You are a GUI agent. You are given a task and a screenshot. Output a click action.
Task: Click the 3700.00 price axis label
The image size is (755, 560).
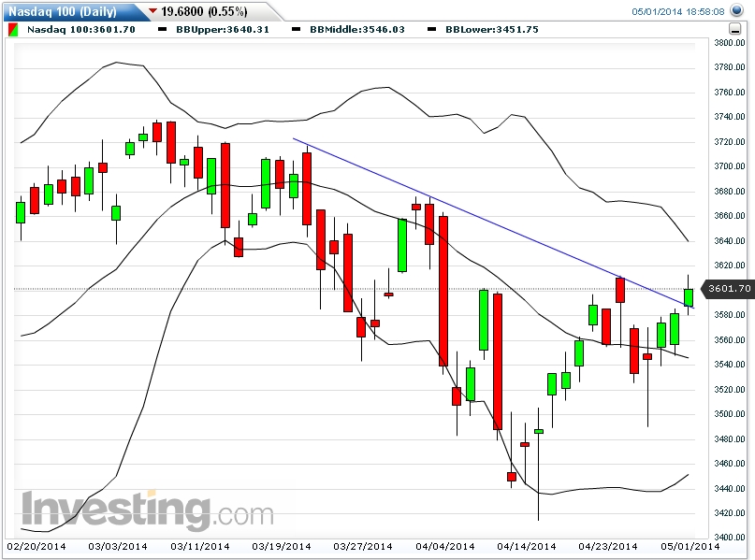[729, 166]
